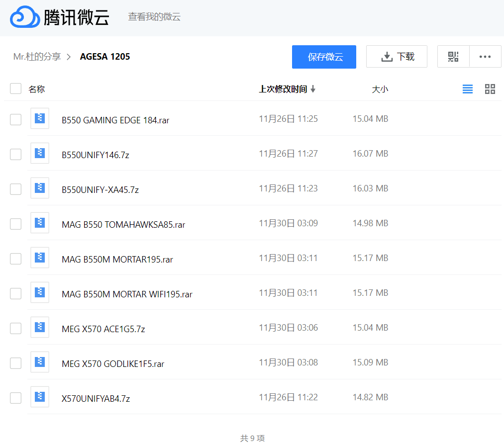Click the 16.03 MB size value
Viewport: 504px width, 447px height.
pyautogui.click(x=370, y=188)
